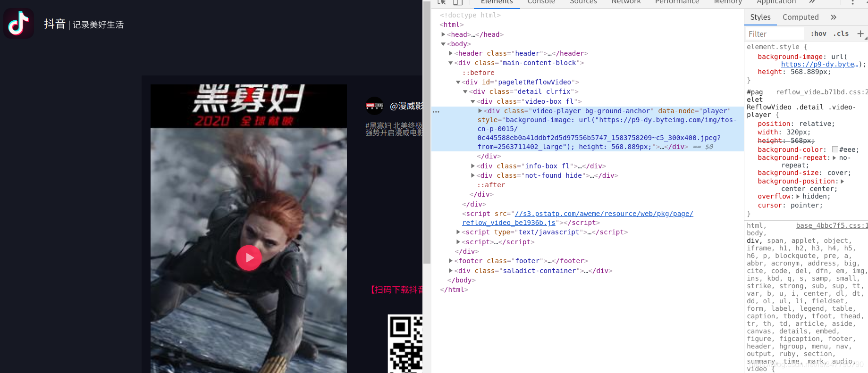Image resolution: width=868 pixels, height=373 pixels.
Task: Toggle the .cls class editor button
Action: pyautogui.click(x=841, y=33)
